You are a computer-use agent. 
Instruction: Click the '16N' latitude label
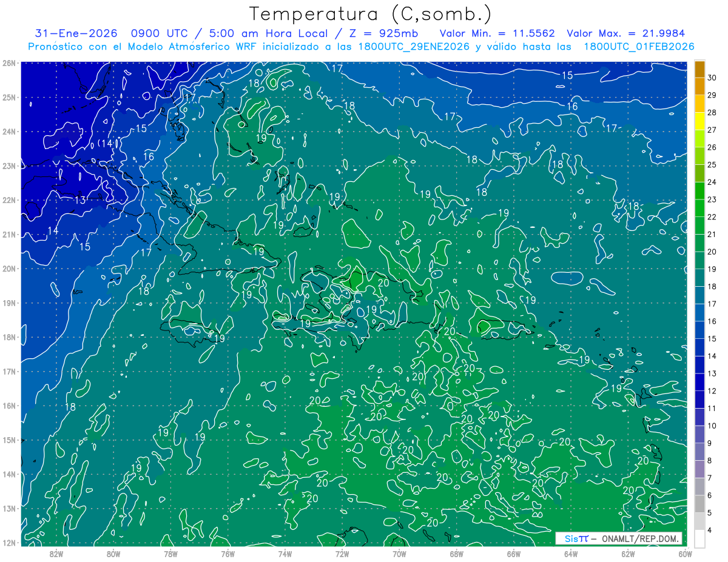pos(8,406)
